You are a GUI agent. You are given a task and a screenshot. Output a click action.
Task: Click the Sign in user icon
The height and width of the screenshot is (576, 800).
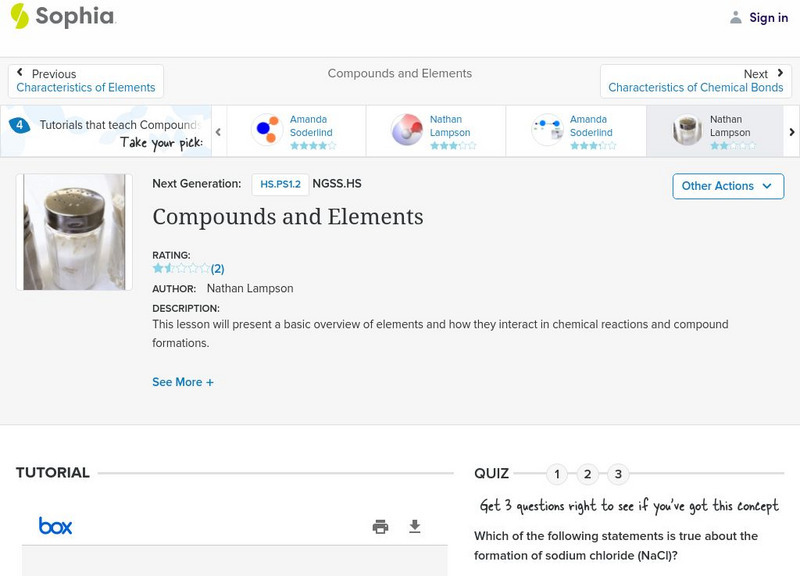[736, 17]
